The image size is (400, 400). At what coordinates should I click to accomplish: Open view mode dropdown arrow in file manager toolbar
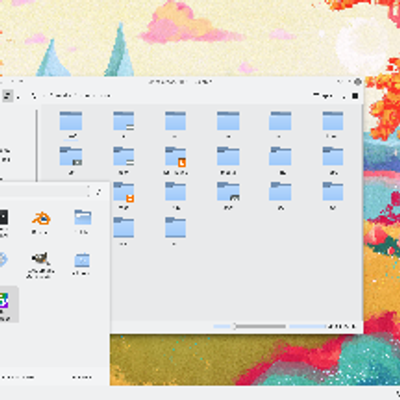[18, 97]
